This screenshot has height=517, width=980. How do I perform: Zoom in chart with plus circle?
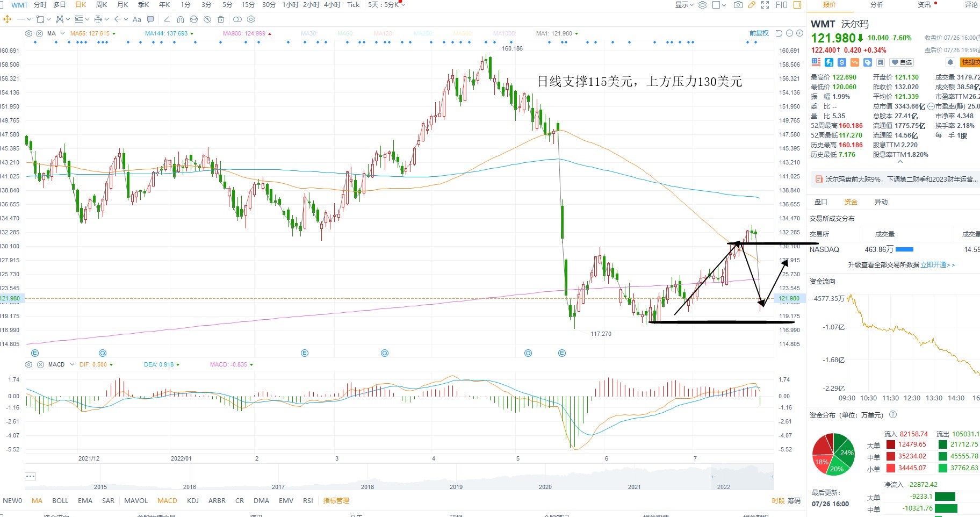pyautogui.click(x=799, y=33)
